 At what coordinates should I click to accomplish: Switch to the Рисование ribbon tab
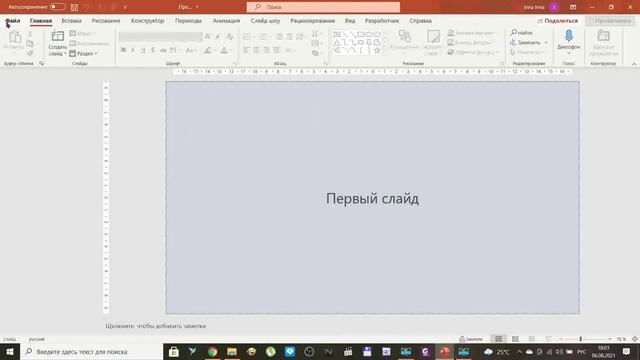(106, 21)
